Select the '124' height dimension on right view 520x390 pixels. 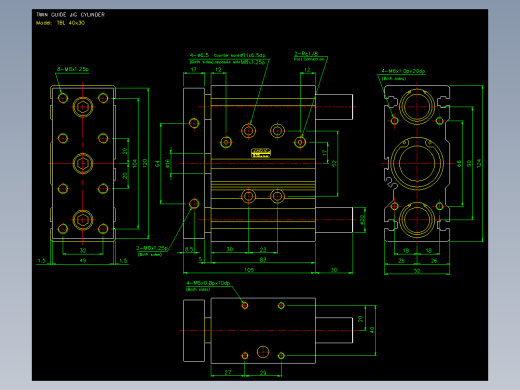(479, 163)
